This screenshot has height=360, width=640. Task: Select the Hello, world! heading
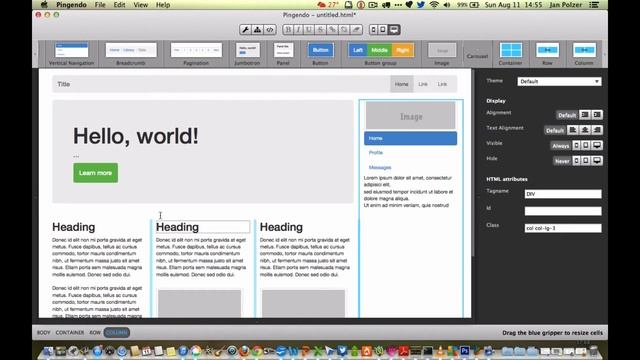point(136,136)
